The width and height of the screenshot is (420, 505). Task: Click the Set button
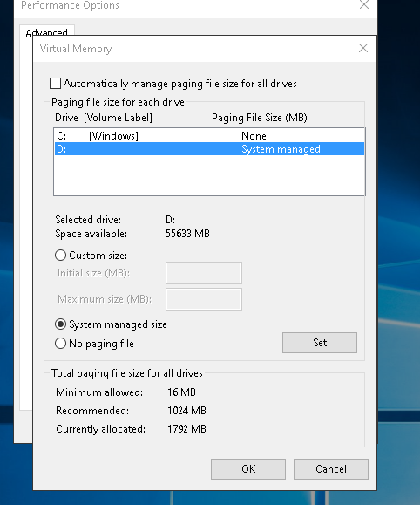(x=320, y=343)
